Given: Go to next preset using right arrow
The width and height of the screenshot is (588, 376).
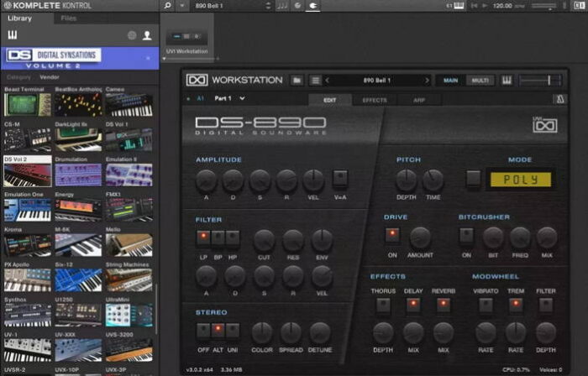Looking at the screenshot, I should [425, 81].
